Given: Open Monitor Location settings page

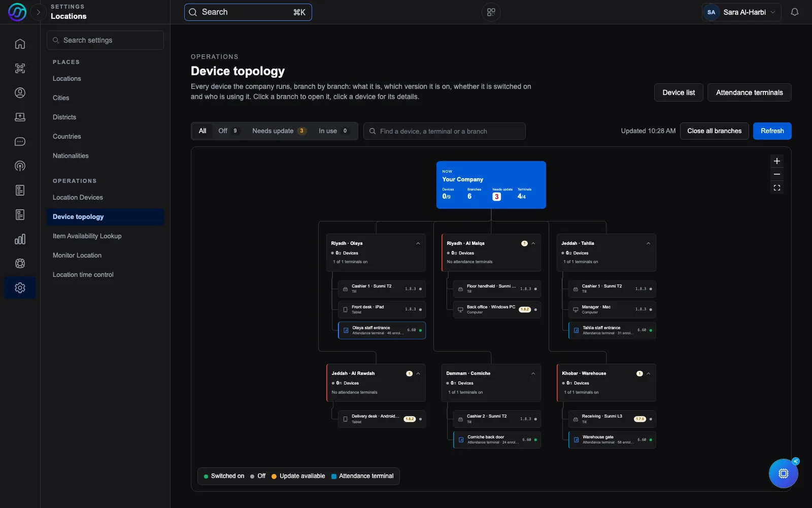Looking at the screenshot, I should [x=77, y=256].
